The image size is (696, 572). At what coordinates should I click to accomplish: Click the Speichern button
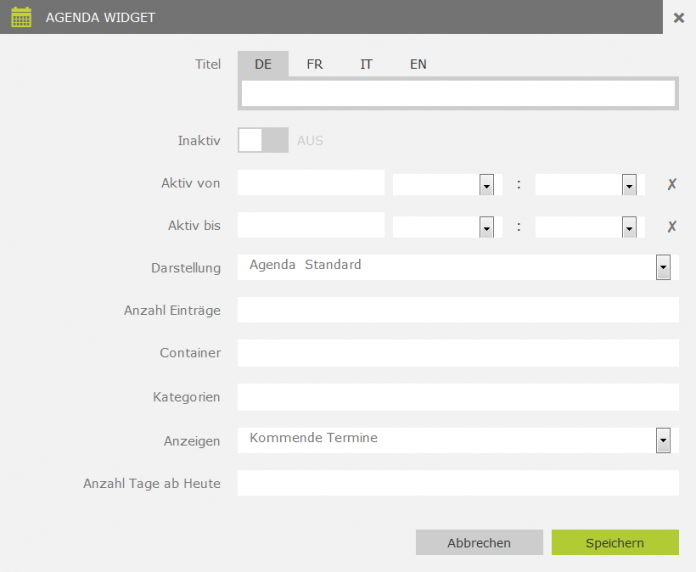pyautogui.click(x=615, y=542)
